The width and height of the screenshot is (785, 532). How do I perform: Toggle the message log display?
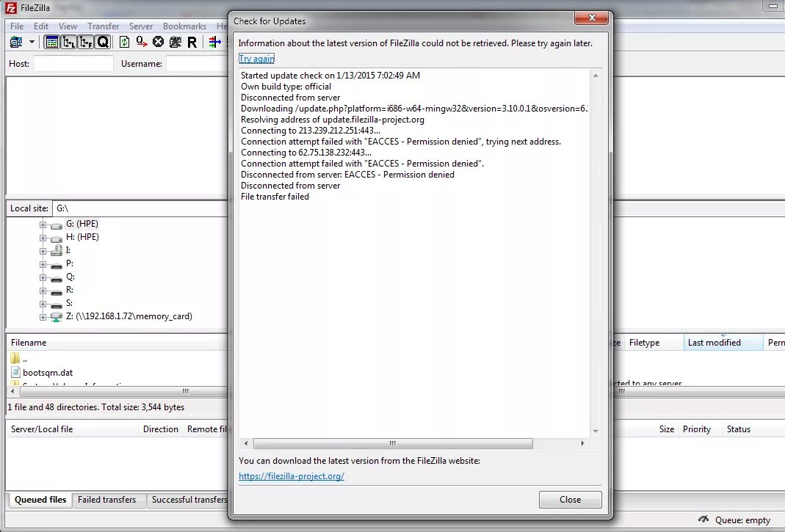tap(51, 42)
